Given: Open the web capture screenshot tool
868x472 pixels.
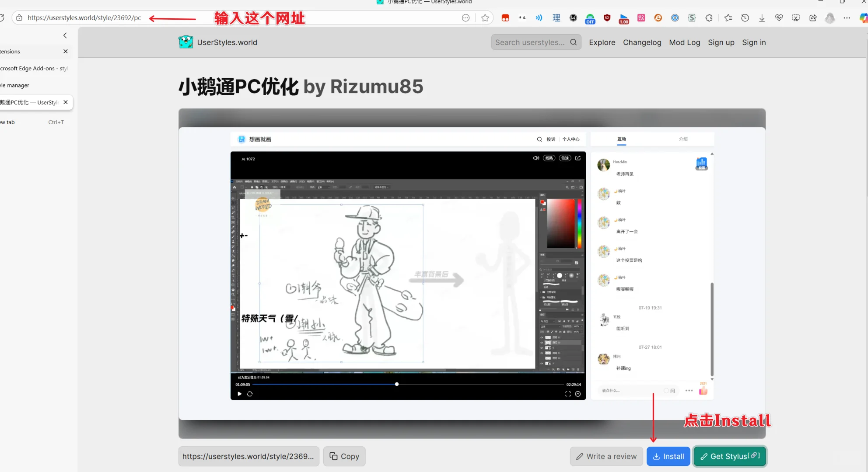Looking at the screenshot, I should 796,18.
